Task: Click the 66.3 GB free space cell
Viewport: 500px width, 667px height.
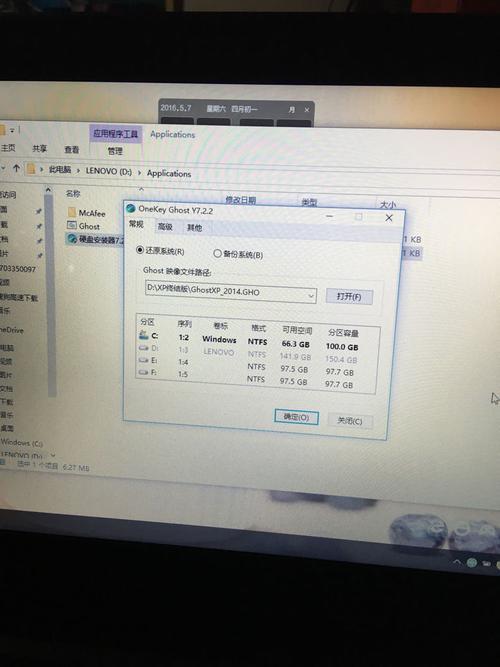Action: [296, 344]
